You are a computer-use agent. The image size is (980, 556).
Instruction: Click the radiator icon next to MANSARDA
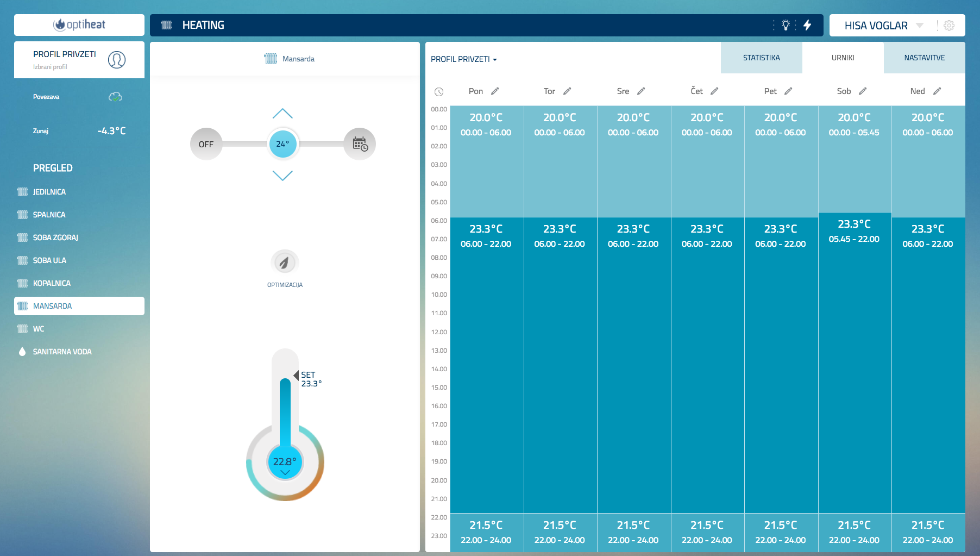coord(22,306)
